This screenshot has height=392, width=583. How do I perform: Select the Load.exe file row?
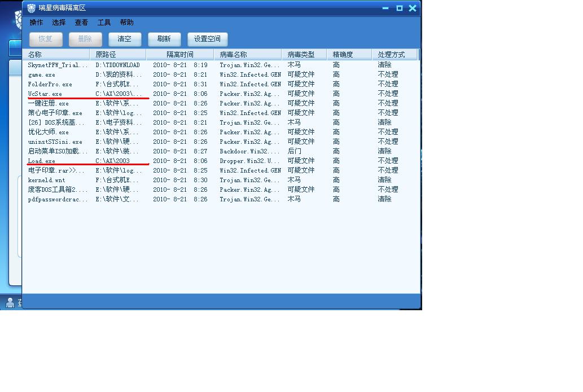[x=221, y=161]
